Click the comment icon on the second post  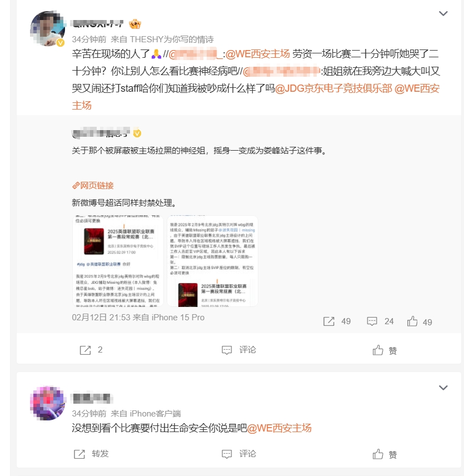coord(227,454)
